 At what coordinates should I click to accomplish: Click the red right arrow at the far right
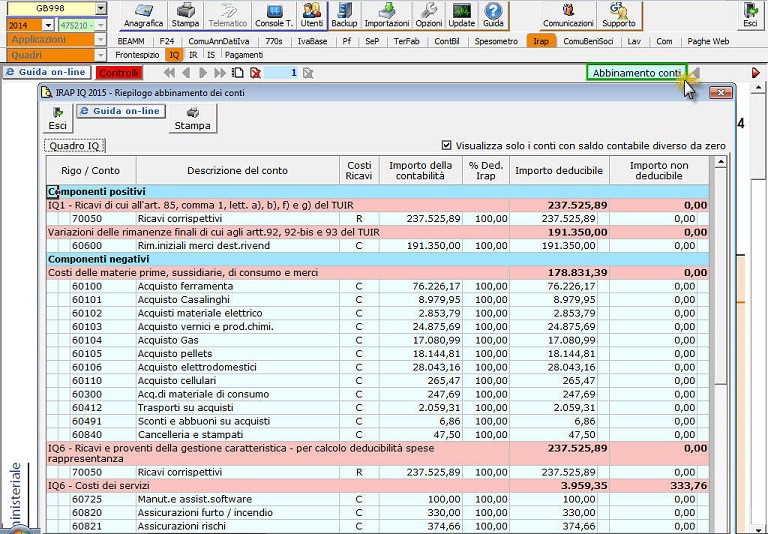pyautogui.click(x=756, y=73)
